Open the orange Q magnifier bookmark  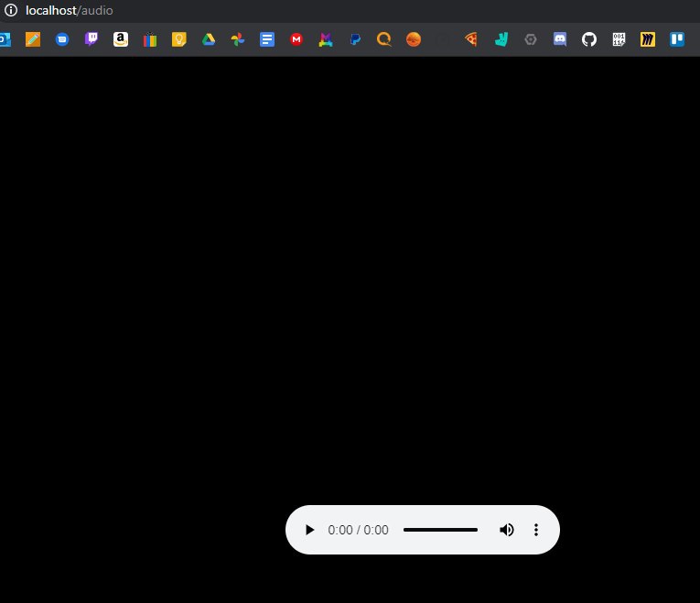click(x=384, y=39)
